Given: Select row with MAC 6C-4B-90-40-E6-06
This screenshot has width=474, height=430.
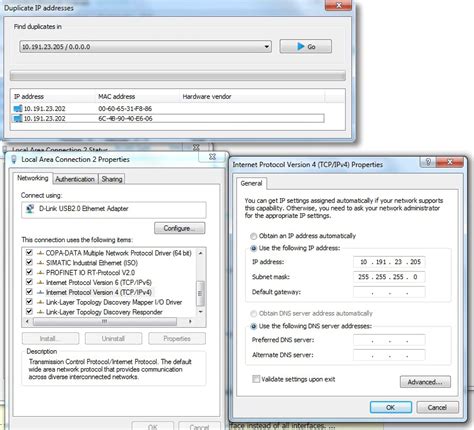Looking at the screenshot, I should click(x=168, y=118).
